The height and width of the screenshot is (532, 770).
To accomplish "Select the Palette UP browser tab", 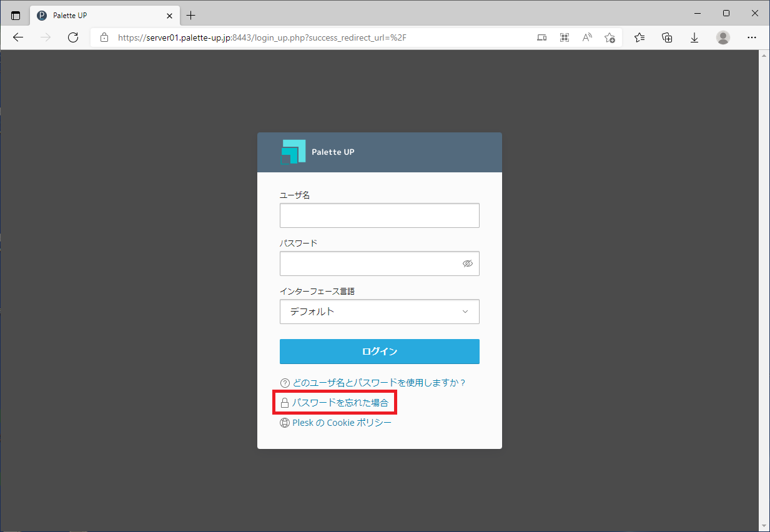I will click(104, 16).
